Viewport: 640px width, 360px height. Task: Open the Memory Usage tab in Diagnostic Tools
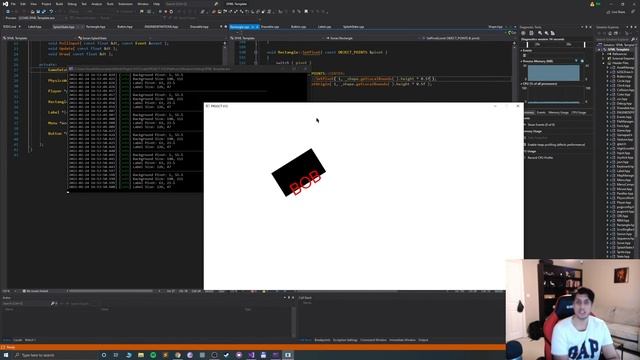(558, 112)
